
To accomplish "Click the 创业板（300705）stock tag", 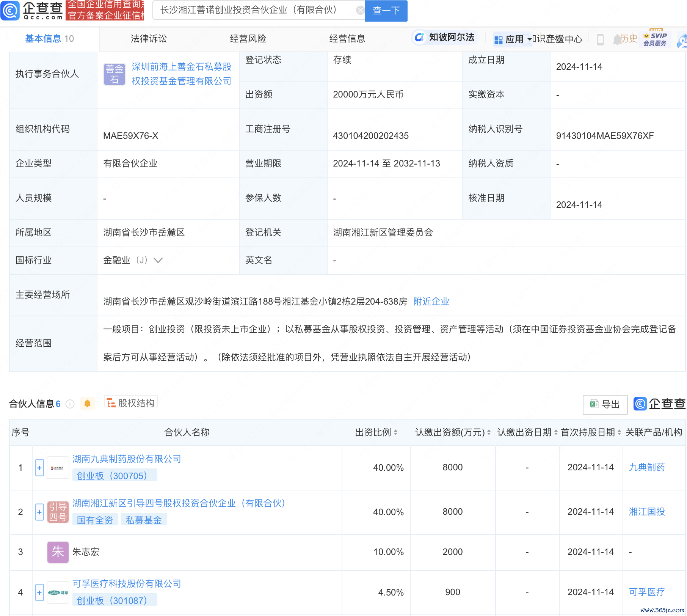I will [114, 476].
